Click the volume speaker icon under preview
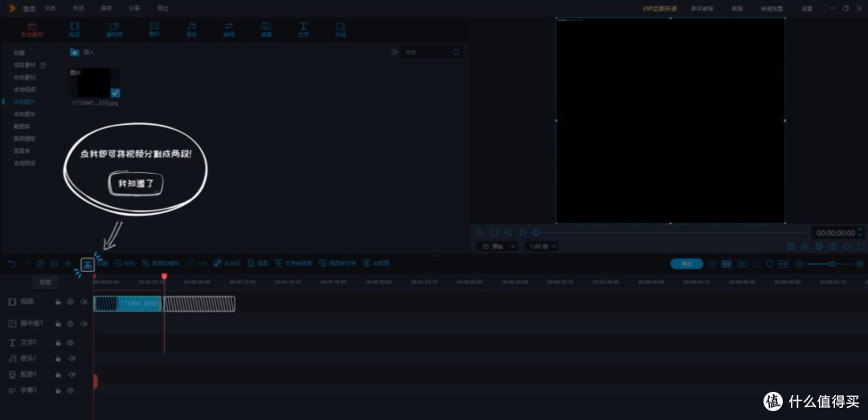Screen dimensions: 868x420 click(x=847, y=246)
